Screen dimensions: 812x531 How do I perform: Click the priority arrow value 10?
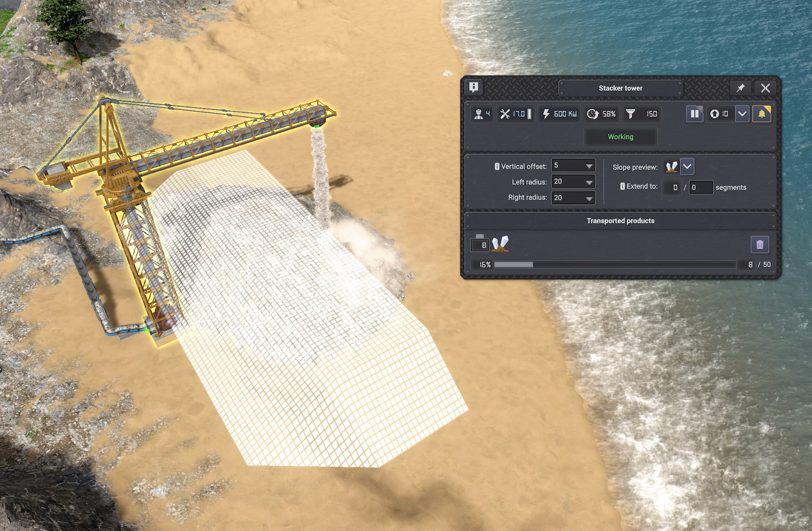pyautogui.click(x=720, y=114)
